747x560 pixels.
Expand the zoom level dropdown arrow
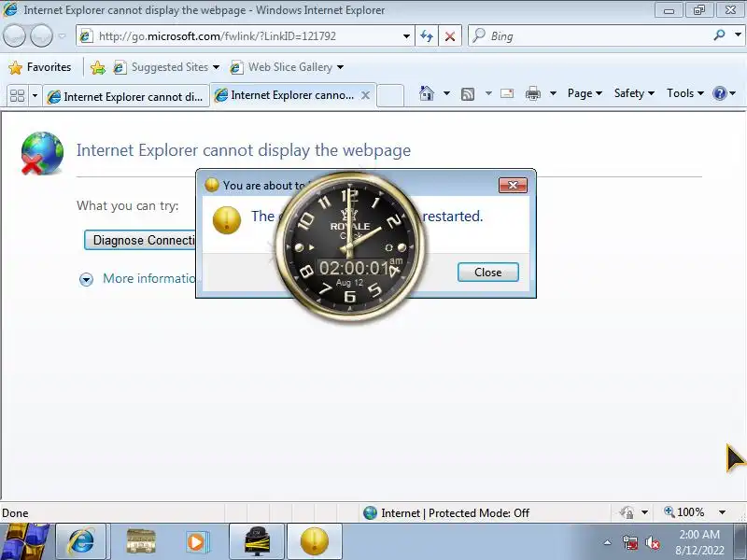(722, 512)
